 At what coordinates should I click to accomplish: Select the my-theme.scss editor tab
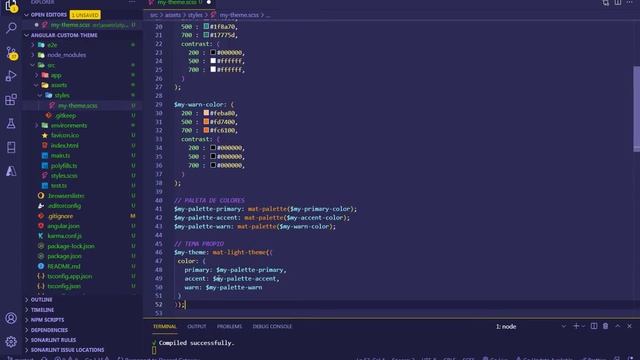point(180,2)
